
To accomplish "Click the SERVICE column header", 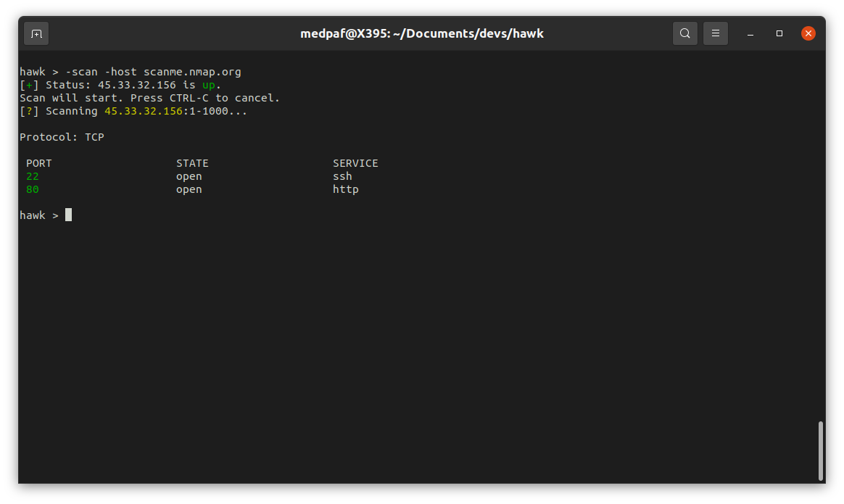I will click(355, 163).
